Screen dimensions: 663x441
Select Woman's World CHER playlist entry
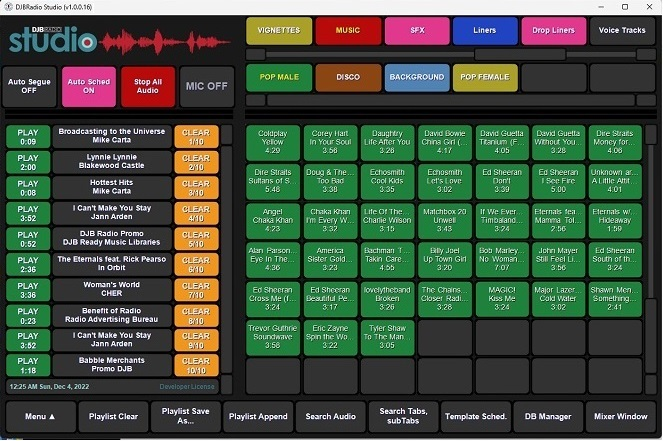tap(112, 290)
